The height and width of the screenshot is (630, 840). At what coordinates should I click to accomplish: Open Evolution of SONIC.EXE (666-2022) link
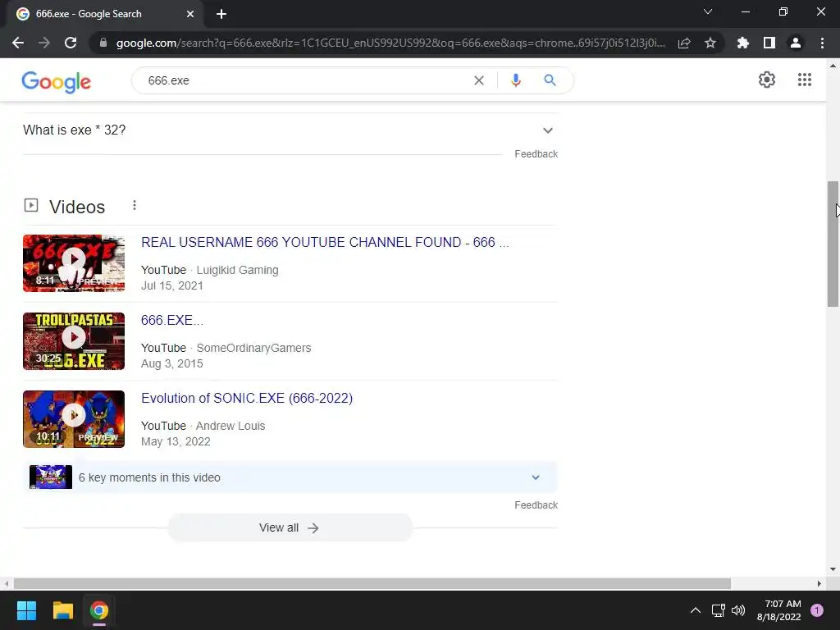coord(247,398)
